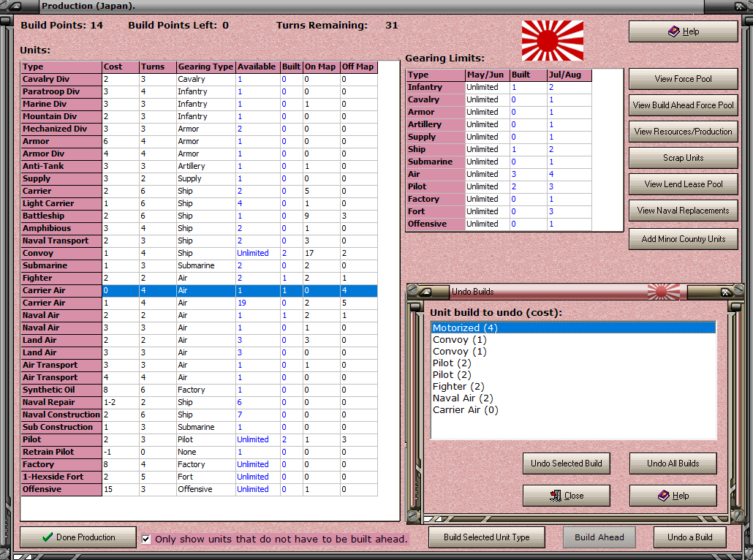Click the Build Ahead button
This screenshot has height=560, width=753.
(599, 537)
